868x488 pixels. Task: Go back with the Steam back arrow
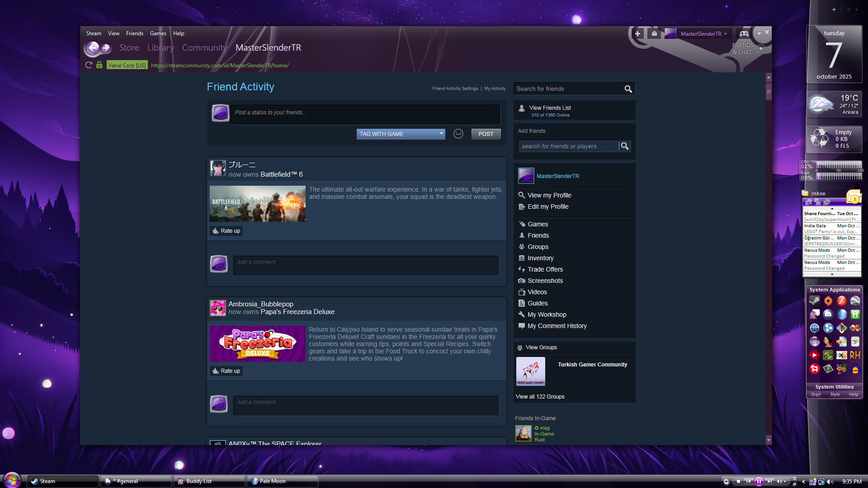92,47
